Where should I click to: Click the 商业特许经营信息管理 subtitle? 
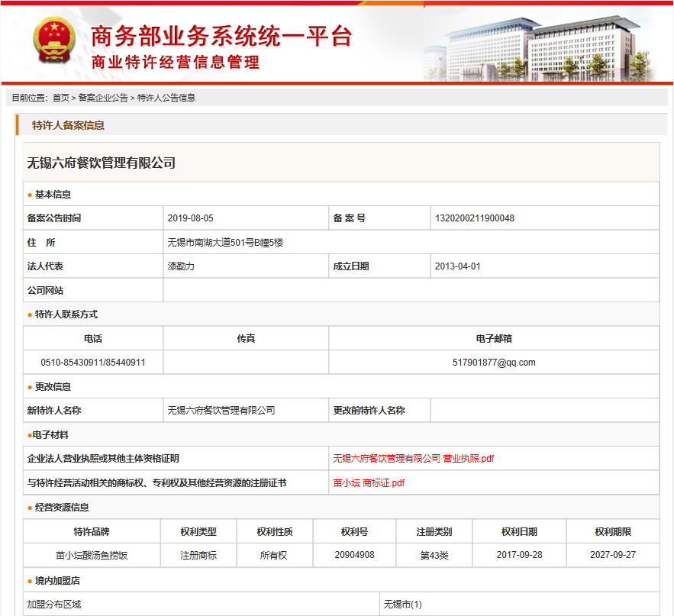pos(176,63)
